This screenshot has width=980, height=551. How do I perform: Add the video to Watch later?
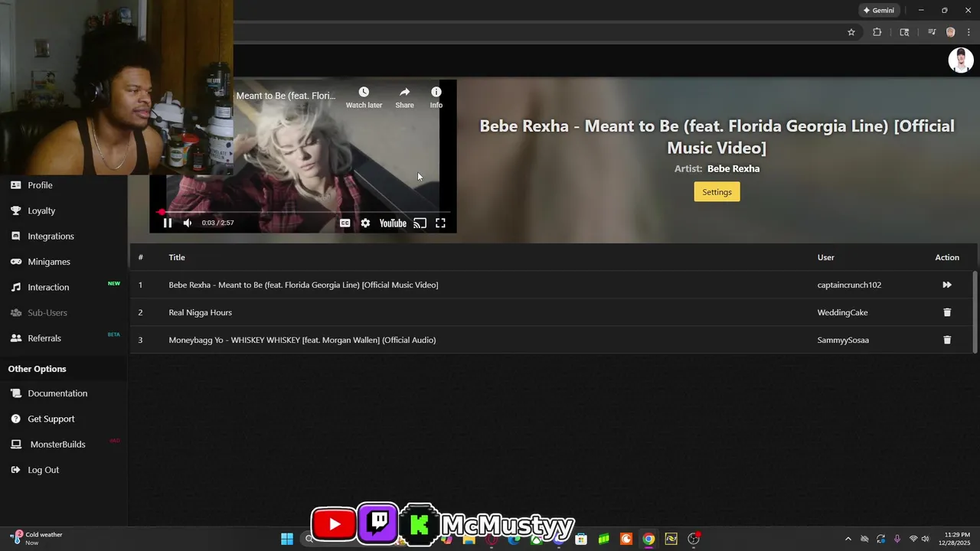pos(364,97)
